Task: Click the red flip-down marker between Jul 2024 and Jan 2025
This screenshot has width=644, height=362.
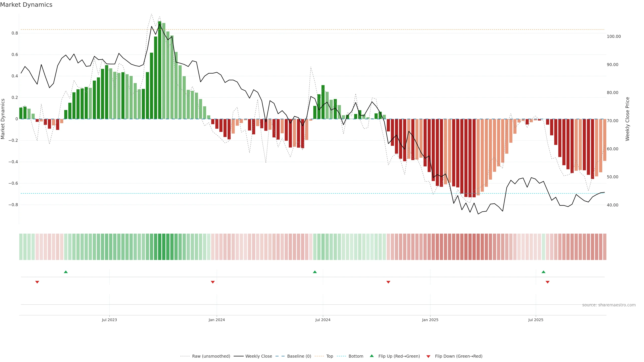Action: [388, 282]
